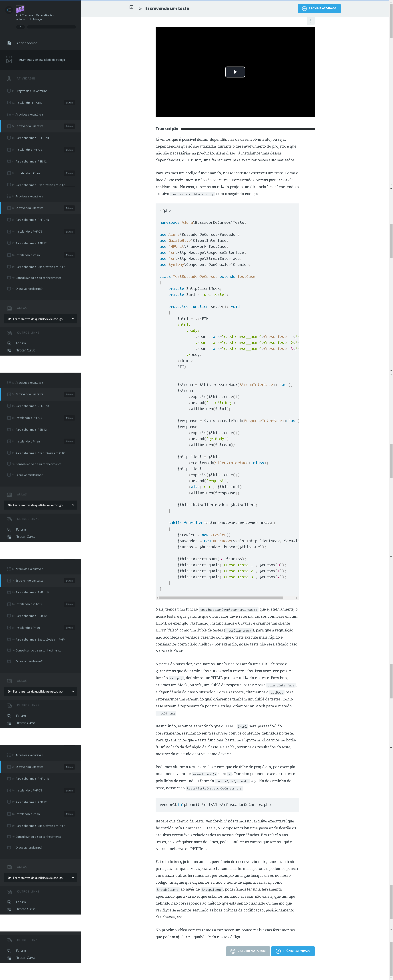This screenshot has height=980, width=393.
Task: Click the course progress bar in sidebar header
Action: click(x=51, y=27)
